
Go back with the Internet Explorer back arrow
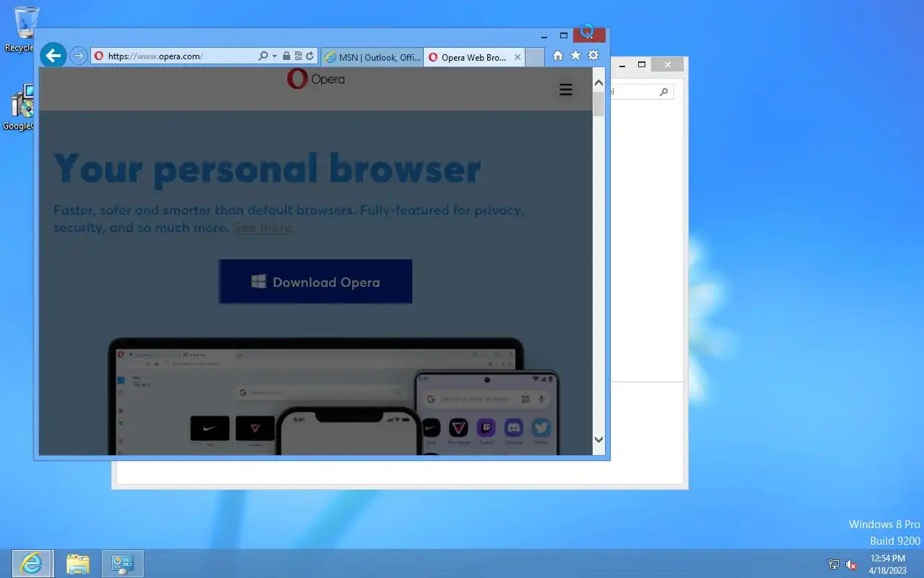pos(53,56)
